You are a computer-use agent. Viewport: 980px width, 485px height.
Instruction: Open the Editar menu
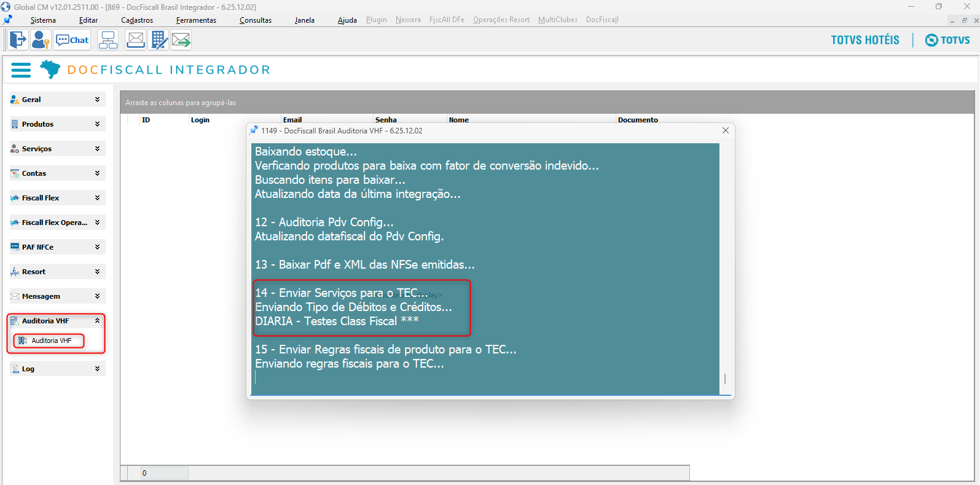coord(88,20)
